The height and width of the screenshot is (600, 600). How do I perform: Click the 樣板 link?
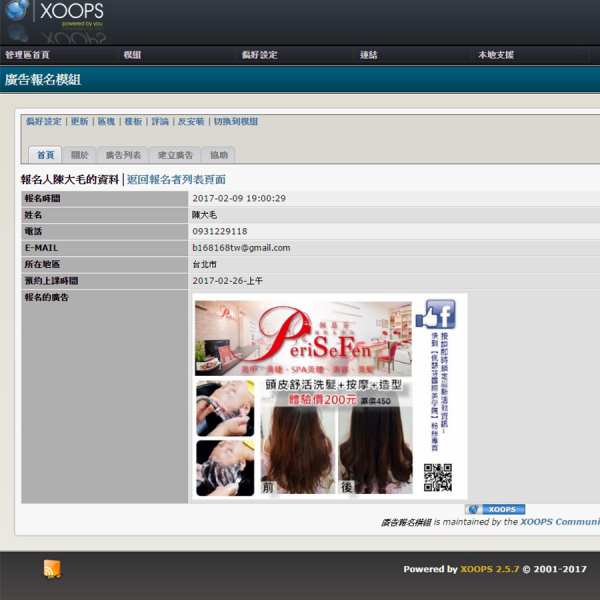tap(133, 121)
